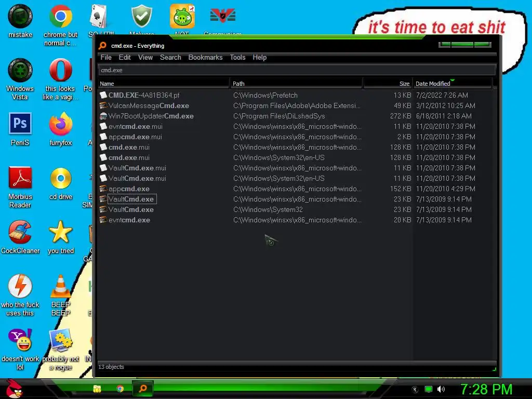Open the 'probably not a rogue' icon
The image size is (532, 399).
click(x=60, y=350)
